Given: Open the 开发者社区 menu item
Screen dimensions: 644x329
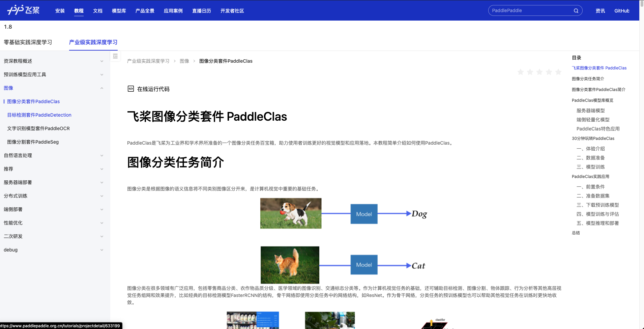Looking at the screenshot, I should click(232, 11).
